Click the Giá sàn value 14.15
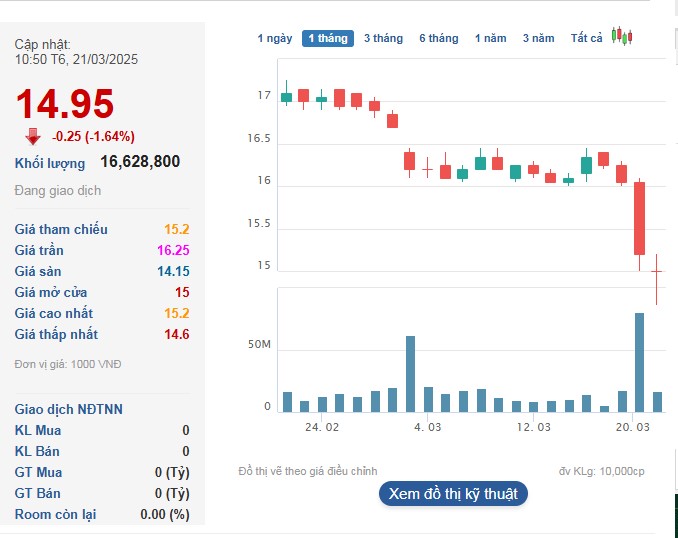The height and width of the screenshot is (538, 678). [x=173, y=271]
